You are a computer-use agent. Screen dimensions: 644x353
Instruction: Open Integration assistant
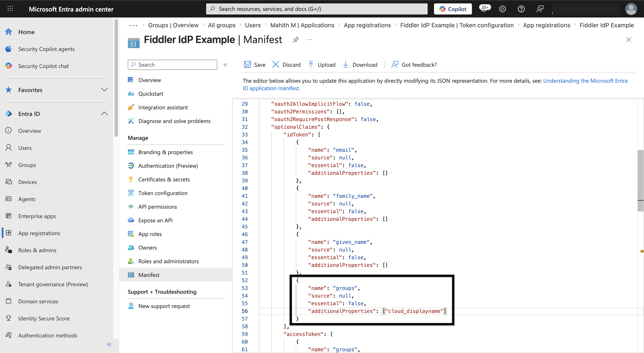[x=163, y=108]
